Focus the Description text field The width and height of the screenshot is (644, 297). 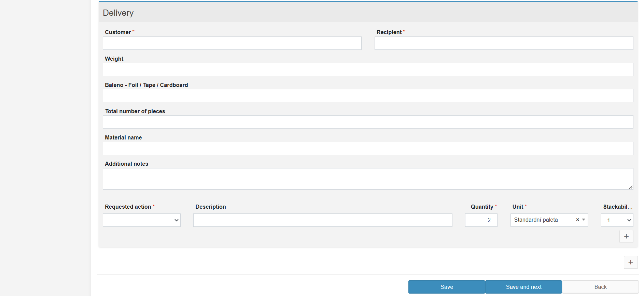click(323, 220)
